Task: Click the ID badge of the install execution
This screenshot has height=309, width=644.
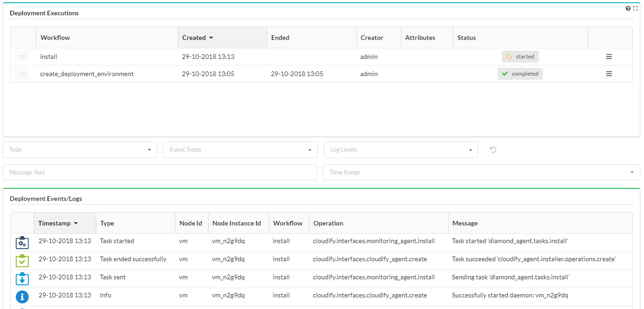Action: 22,57
